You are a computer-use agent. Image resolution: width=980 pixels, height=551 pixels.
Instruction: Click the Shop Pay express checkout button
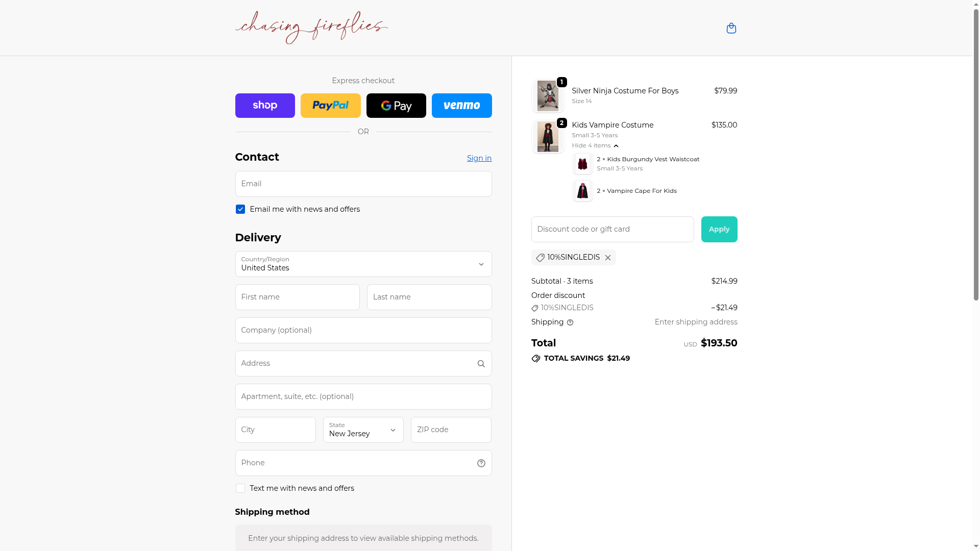point(265,106)
